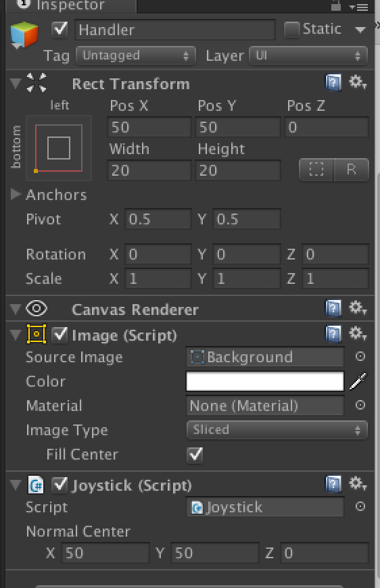Disable the Handler active checkbox
Image resolution: width=380 pixels, height=588 pixels.
(60, 29)
